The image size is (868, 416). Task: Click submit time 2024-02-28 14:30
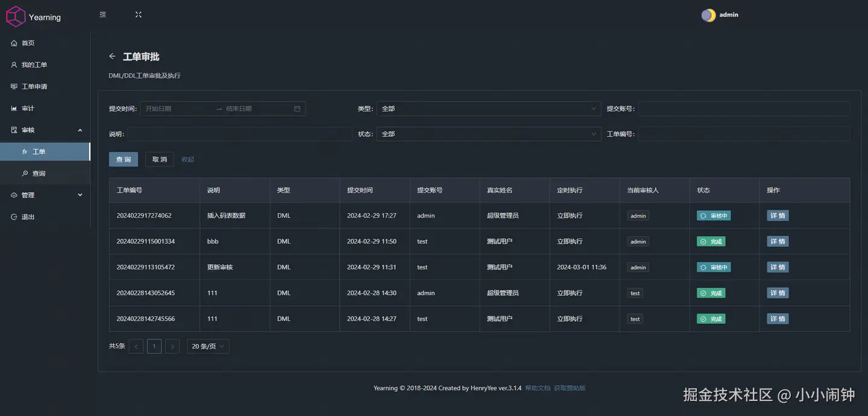372,293
